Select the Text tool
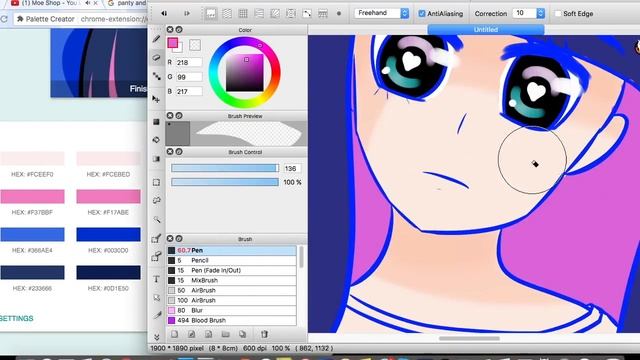The image size is (640, 360). pyautogui.click(x=156, y=279)
